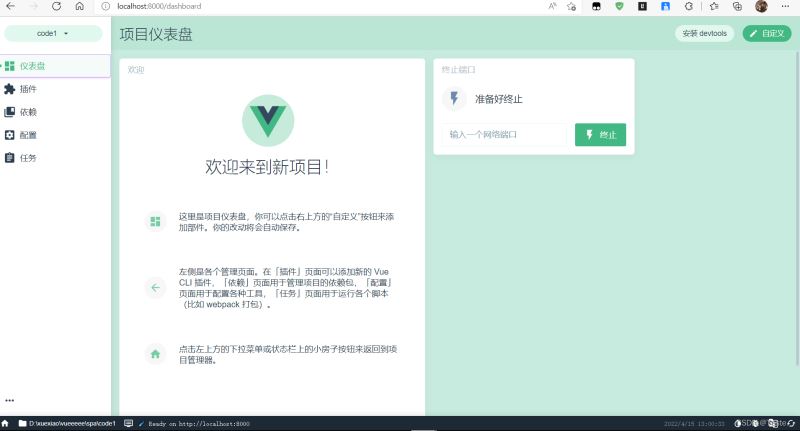Open browser favorites list icon
The width and height of the screenshot is (800, 431).
714,6
